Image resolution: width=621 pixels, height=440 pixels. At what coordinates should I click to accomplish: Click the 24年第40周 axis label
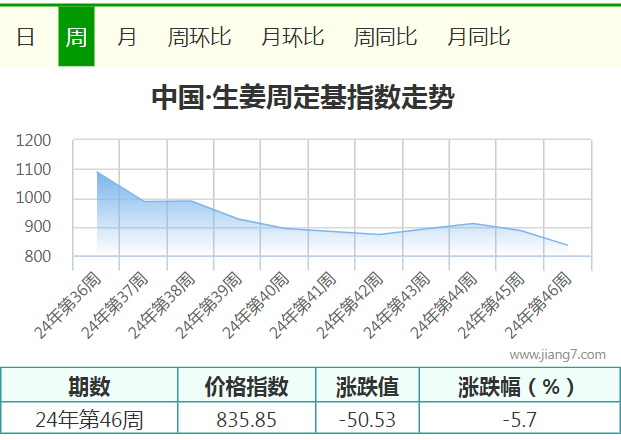[x=256, y=306]
